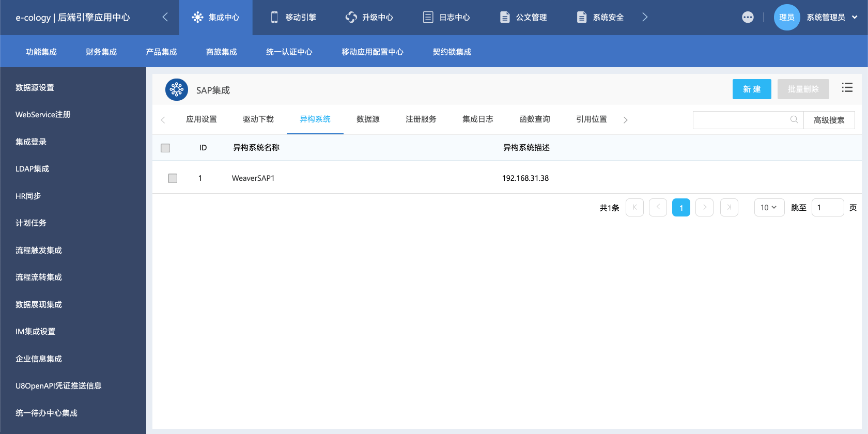The width and height of the screenshot is (868, 434).
Task: Go to the last page button
Action: pyautogui.click(x=729, y=207)
